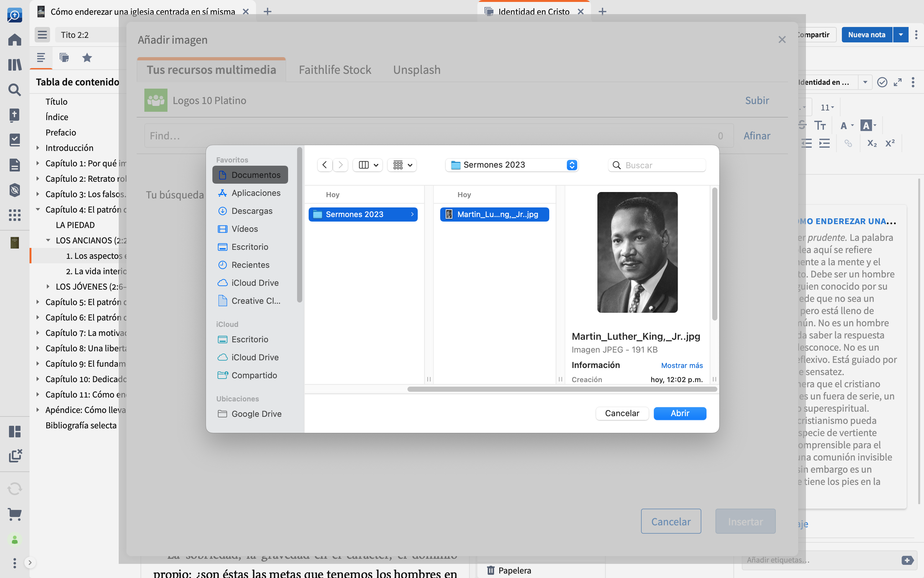This screenshot has width=924, height=578.
Task: Click Cancelar in file dialog
Action: [622, 413]
